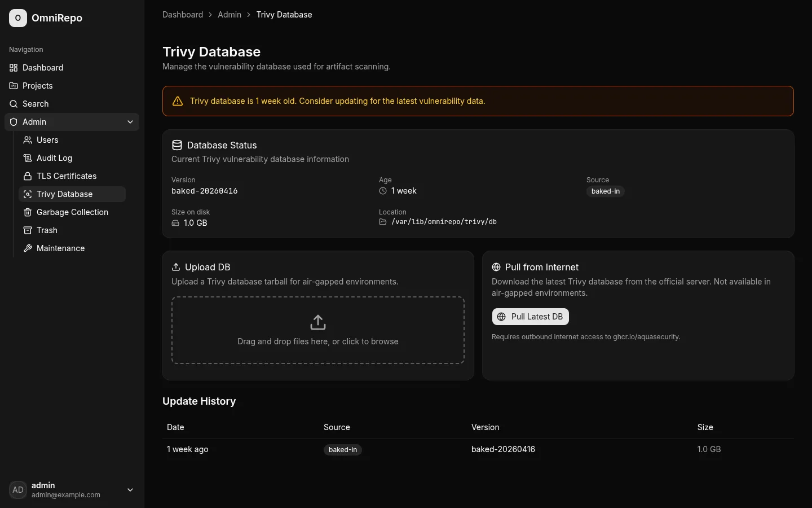Image resolution: width=812 pixels, height=508 pixels.
Task: Open Dashboard in the sidebar
Action: pyautogui.click(x=72, y=68)
